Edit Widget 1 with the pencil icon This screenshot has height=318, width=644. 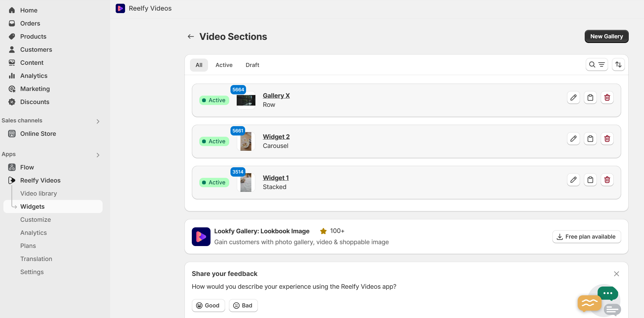[x=573, y=180]
